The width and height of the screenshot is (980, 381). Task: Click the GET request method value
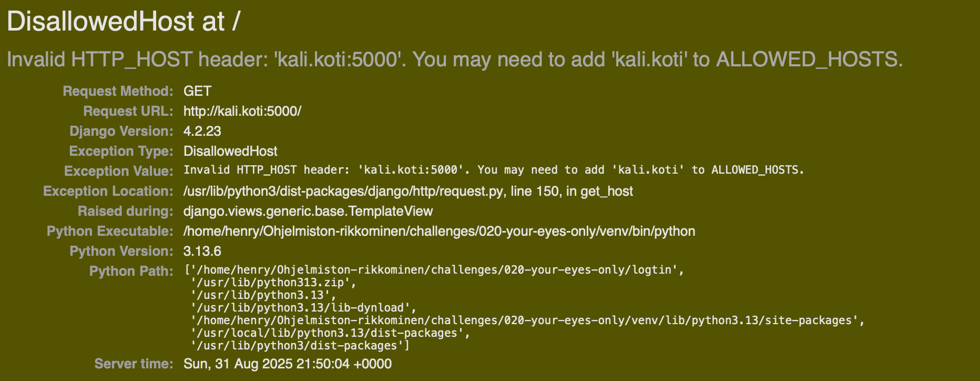point(197,91)
